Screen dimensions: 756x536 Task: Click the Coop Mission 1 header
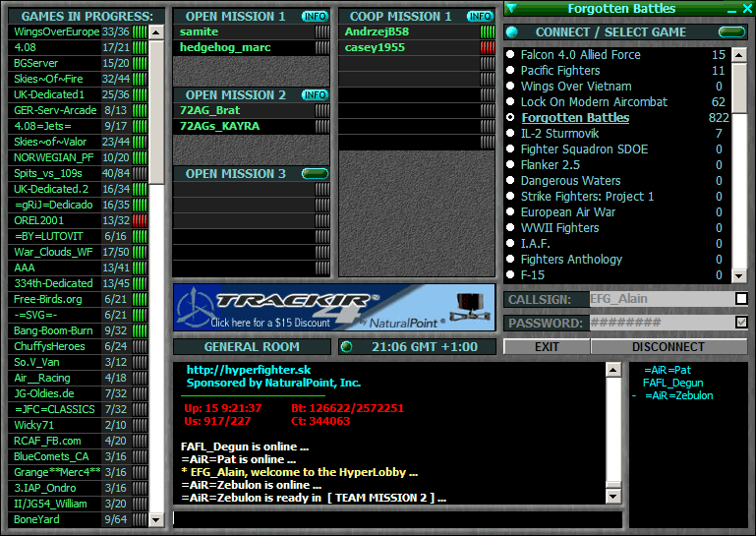pyautogui.click(x=401, y=17)
